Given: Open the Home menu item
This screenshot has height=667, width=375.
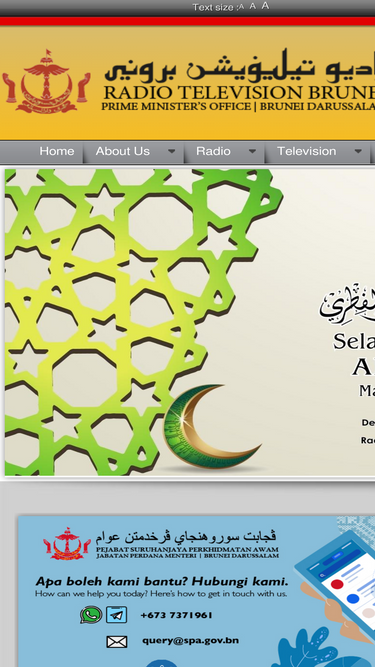Looking at the screenshot, I should 57,151.
